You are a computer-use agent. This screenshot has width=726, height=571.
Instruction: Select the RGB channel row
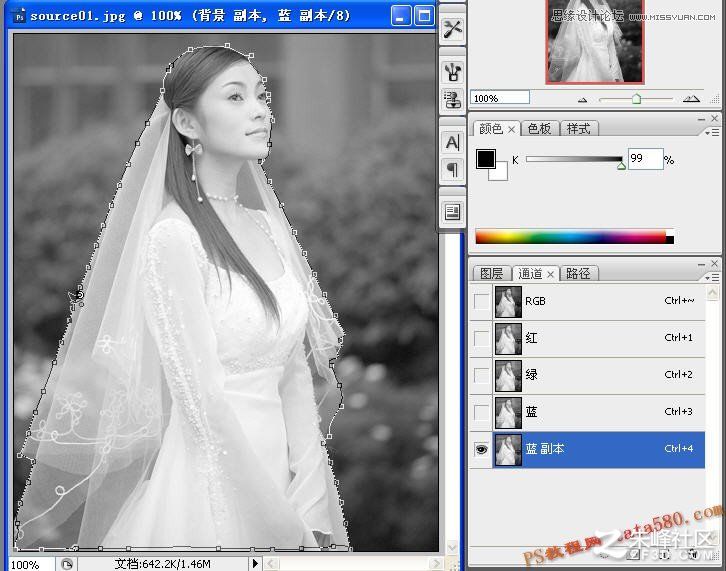coord(587,301)
